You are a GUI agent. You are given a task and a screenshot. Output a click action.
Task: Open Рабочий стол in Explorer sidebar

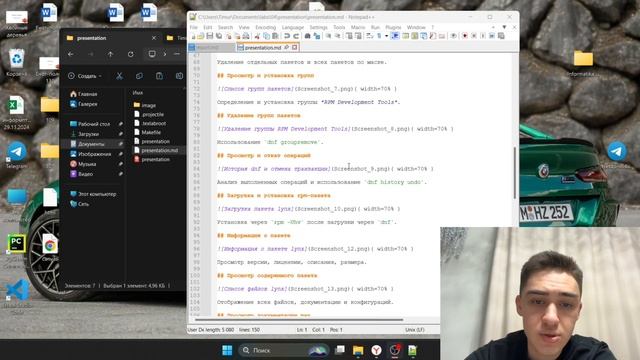94,124
